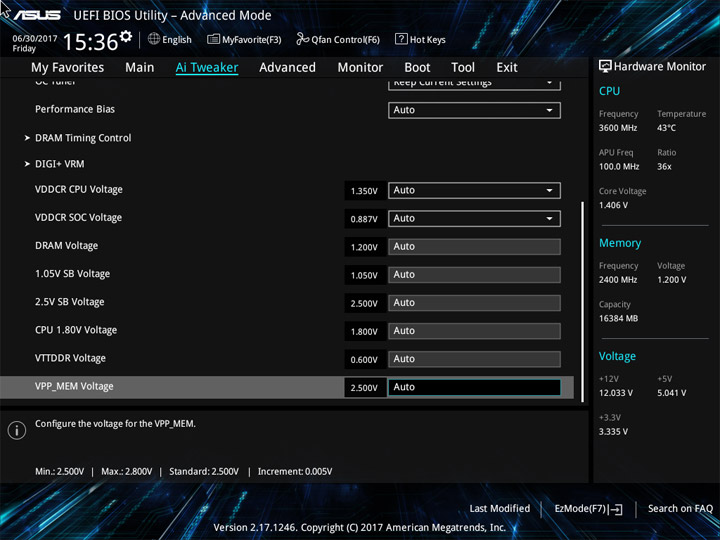The height and width of the screenshot is (540, 720).
Task: Select the DRAM Voltage row label
Action: tap(67, 246)
